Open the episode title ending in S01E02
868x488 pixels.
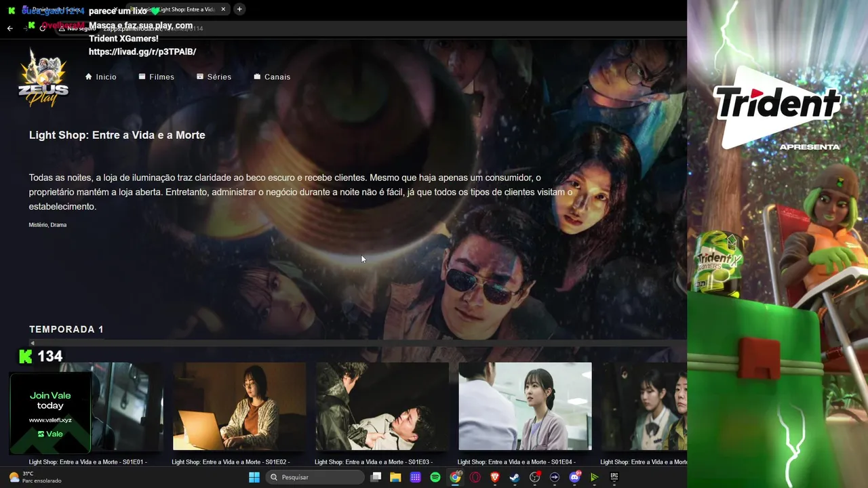[x=231, y=462]
